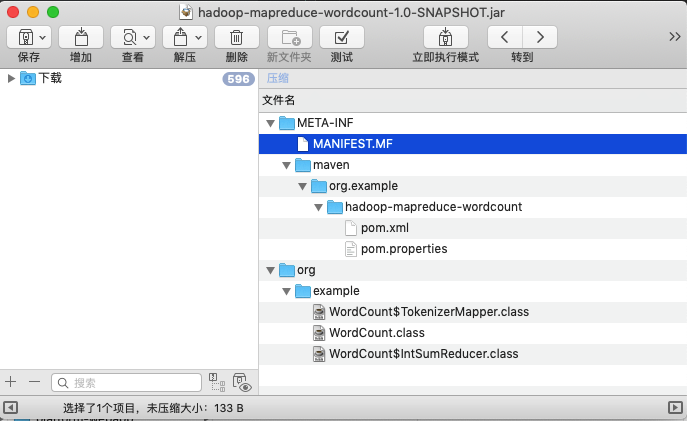Toggle the archive tree view icon

tap(217, 382)
